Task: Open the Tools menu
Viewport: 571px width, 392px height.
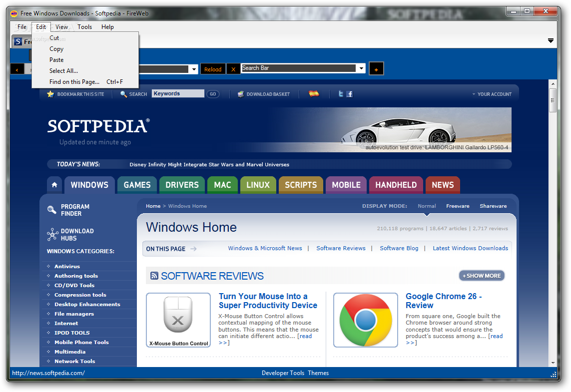Action: 84,27
